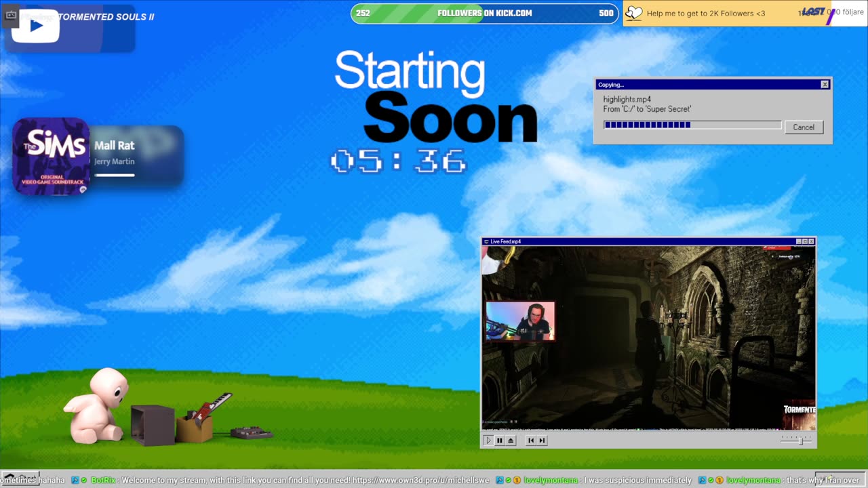Click the 'Mall Rat' song title
Image resolution: width=868 pixels, height=488 pixels.
click(114, 146)
